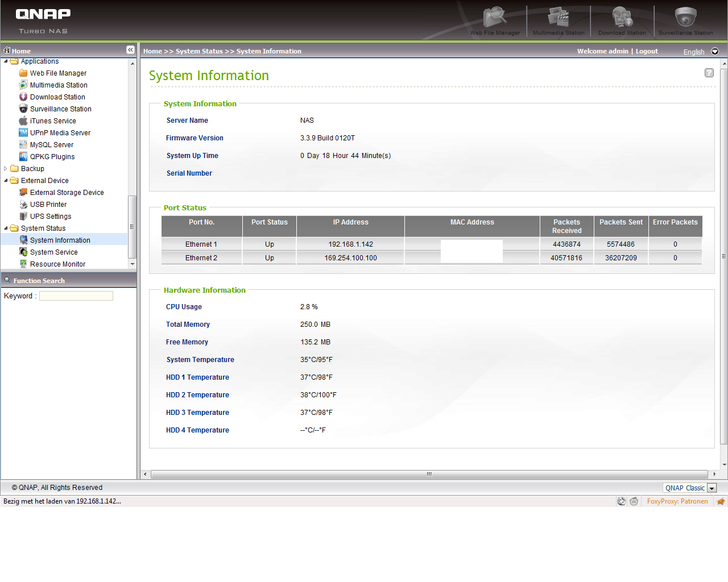Click the System Information icon in tree
This screenshot has width=728, height=582.
(23, 240)
